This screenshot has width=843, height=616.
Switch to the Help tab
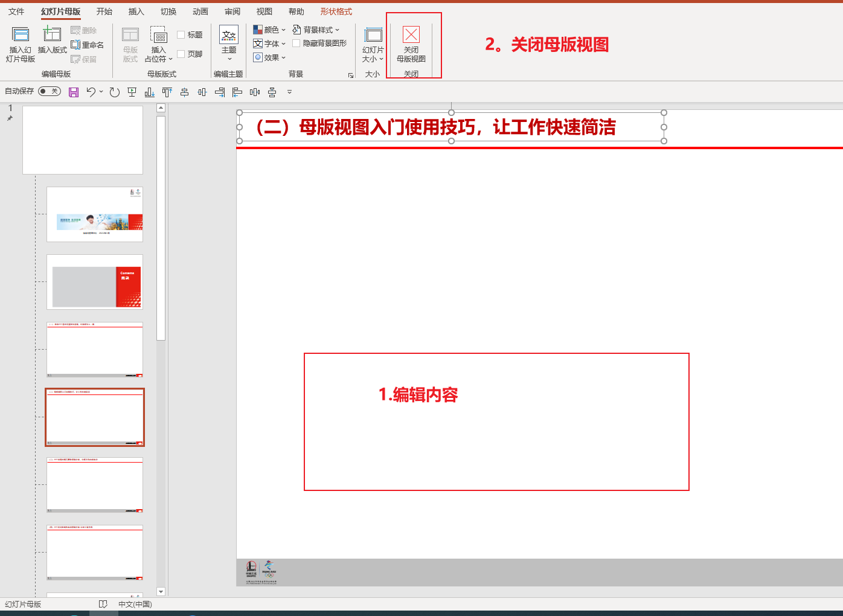coord(296,11)
